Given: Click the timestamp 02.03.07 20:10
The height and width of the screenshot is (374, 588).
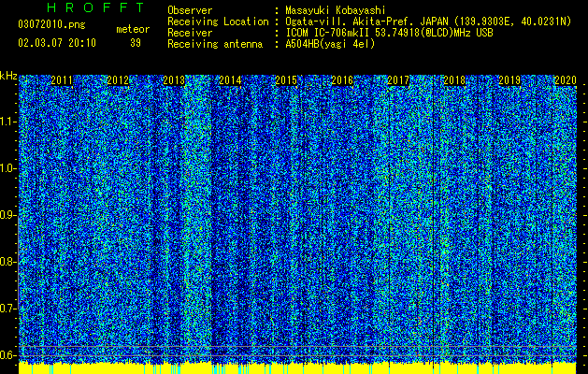Looking at the screenshot, I should [57, 43].
